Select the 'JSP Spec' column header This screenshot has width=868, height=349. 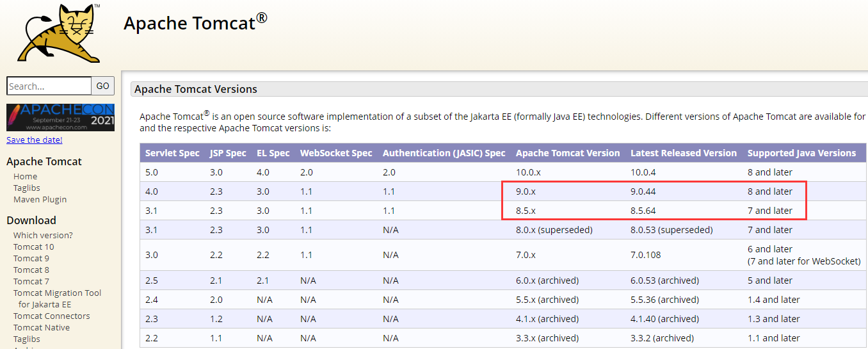(x=228, y=153)
